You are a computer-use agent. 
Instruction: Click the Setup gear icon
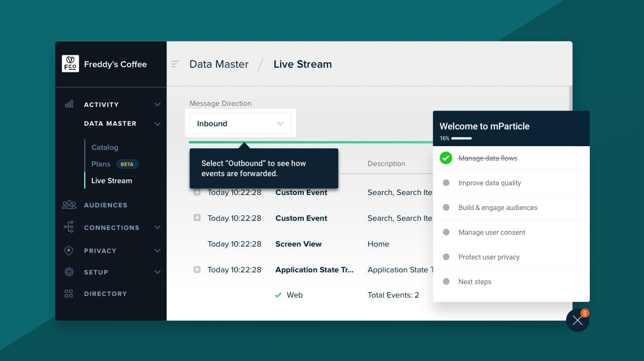[69, 272]
